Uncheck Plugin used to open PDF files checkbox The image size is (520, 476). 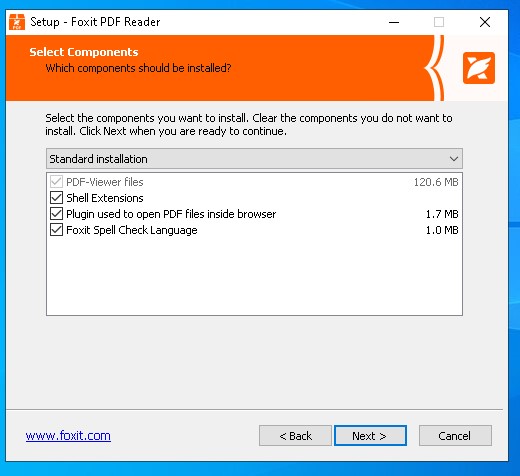[56, 214]
